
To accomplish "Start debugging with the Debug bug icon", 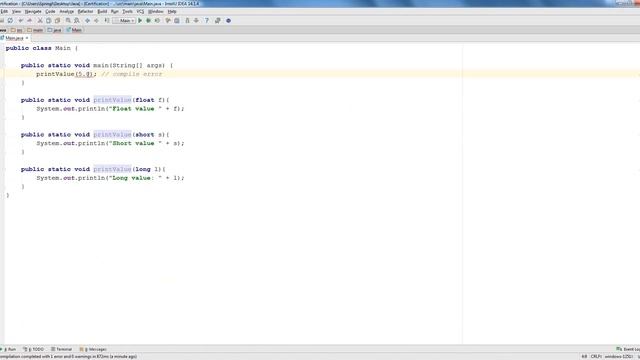I will click(x=149, y=20).
